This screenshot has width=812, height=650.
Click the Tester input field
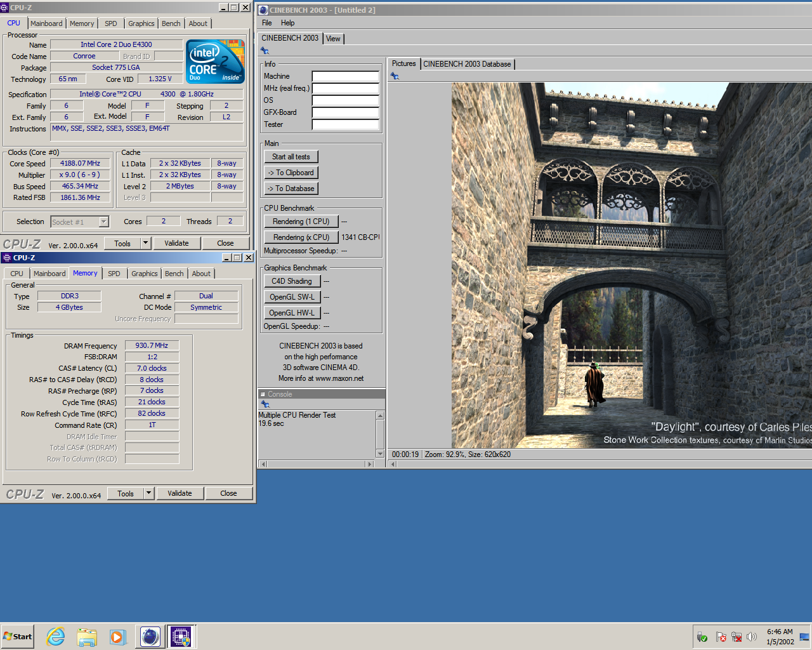(x=345, y=124)
